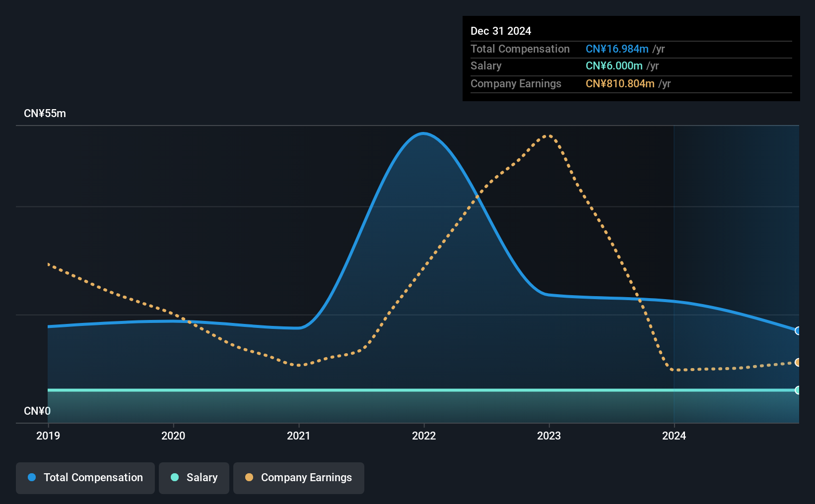
Task: Click the 2021 x-axis label
Action: click(299, 436)
